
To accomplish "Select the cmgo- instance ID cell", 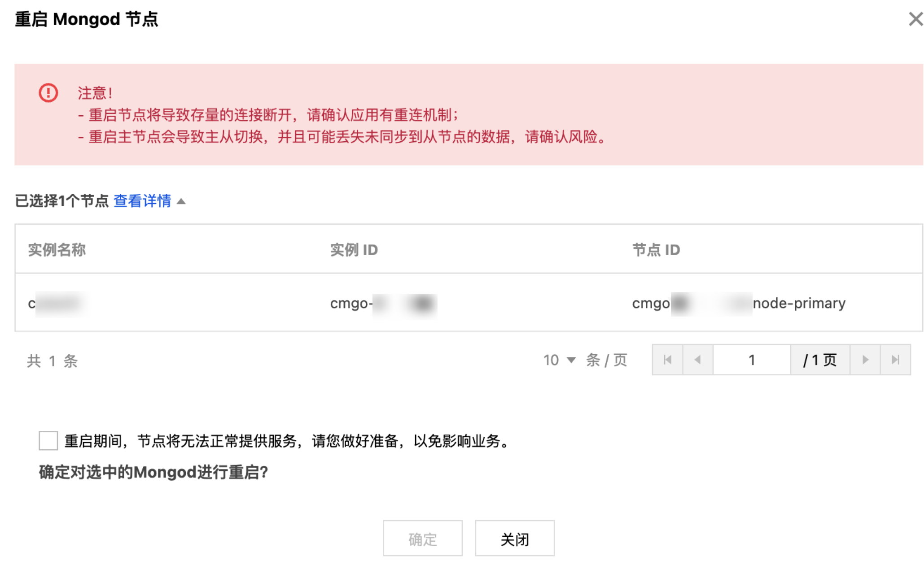I will (384, 304).
